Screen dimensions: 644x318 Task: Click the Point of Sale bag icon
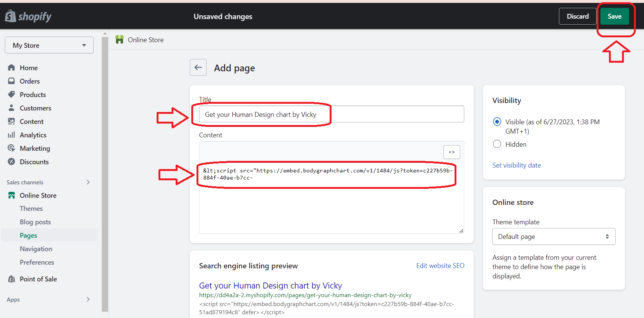[x=12, y=279]
